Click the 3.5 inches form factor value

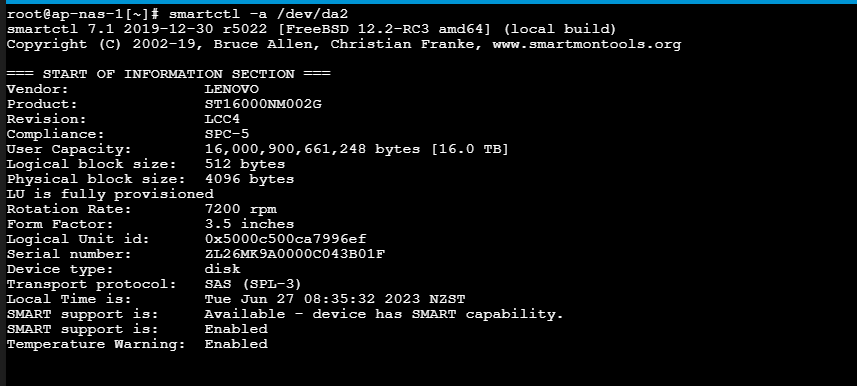click(x=249, y=224)
